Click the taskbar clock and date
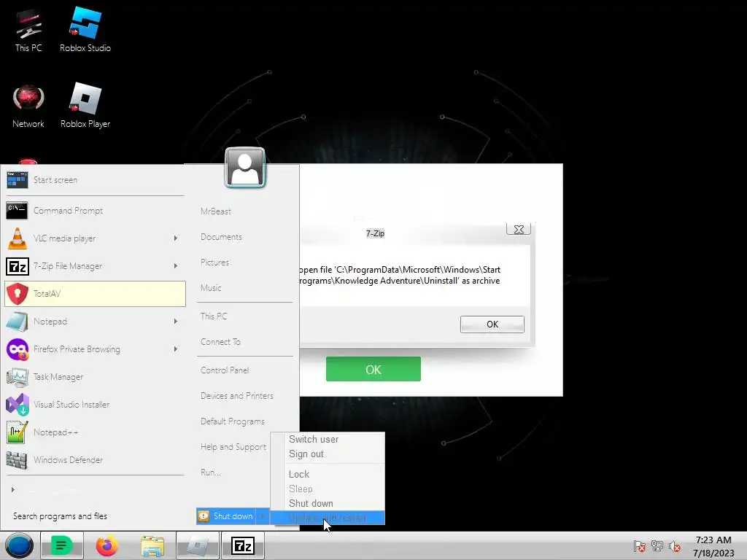747x560 pixels. tap(713, 546)
